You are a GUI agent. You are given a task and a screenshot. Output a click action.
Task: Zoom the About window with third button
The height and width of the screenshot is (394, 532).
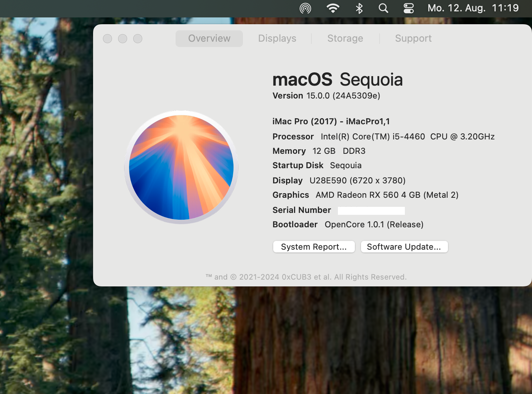pos(138,39)
